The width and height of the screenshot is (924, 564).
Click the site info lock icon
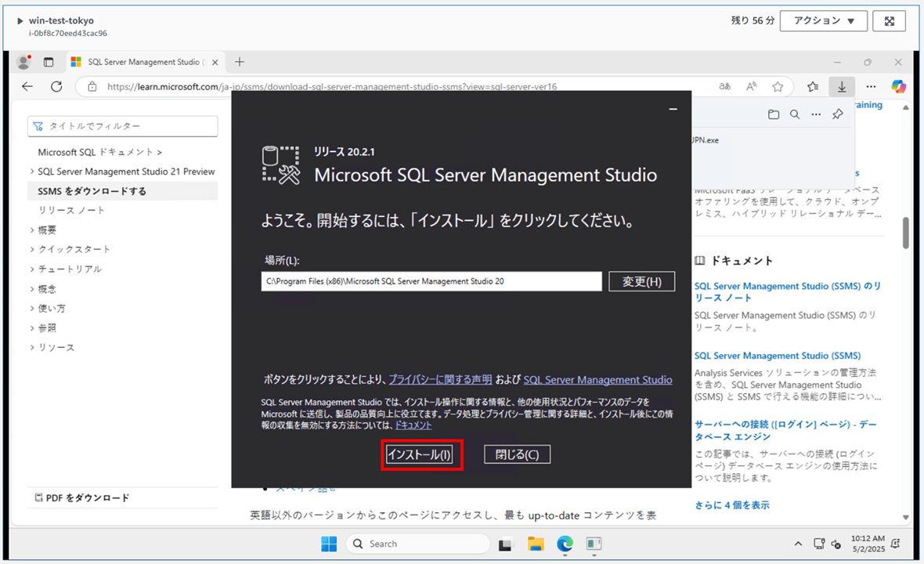92,87
